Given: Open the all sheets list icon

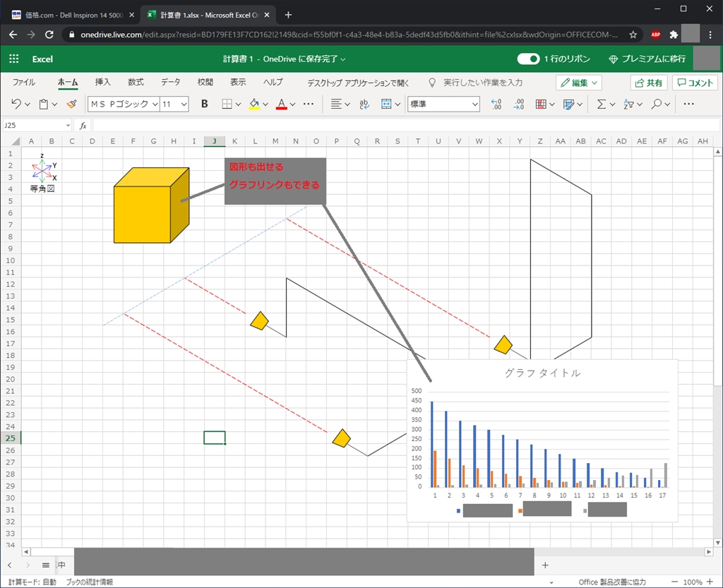Looking at the screenshot, I should [x=46, y=565].
